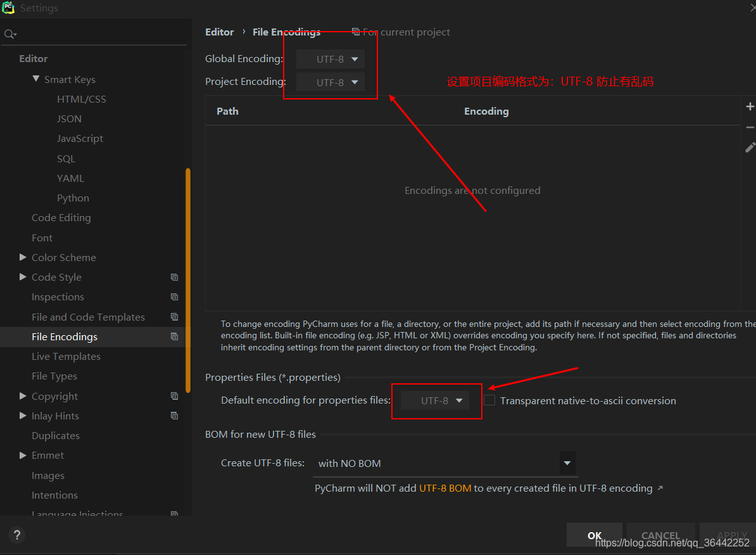
Task: Open Intentions settings page
Action: point(54,495)
